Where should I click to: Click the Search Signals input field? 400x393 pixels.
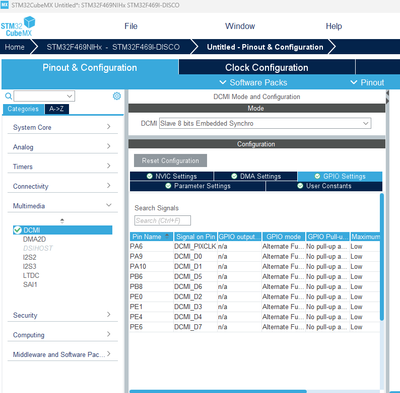pos(163,220)
